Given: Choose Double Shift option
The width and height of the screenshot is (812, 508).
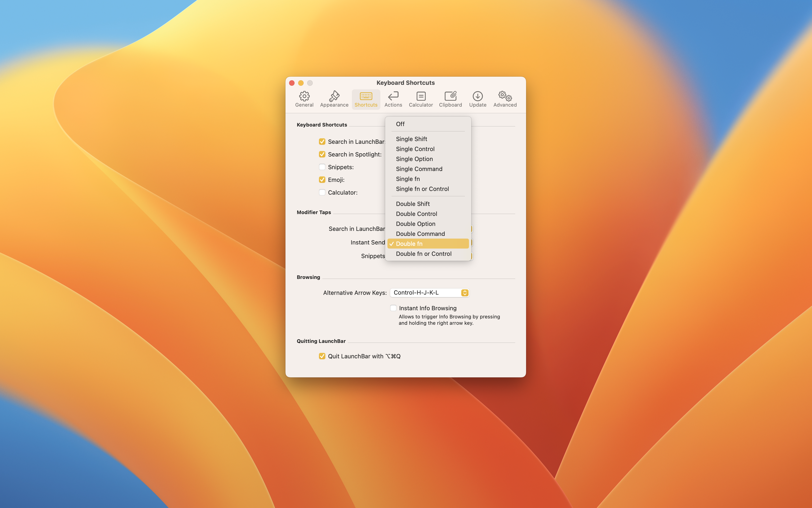Looking at the screenshot, I should 428,204.
